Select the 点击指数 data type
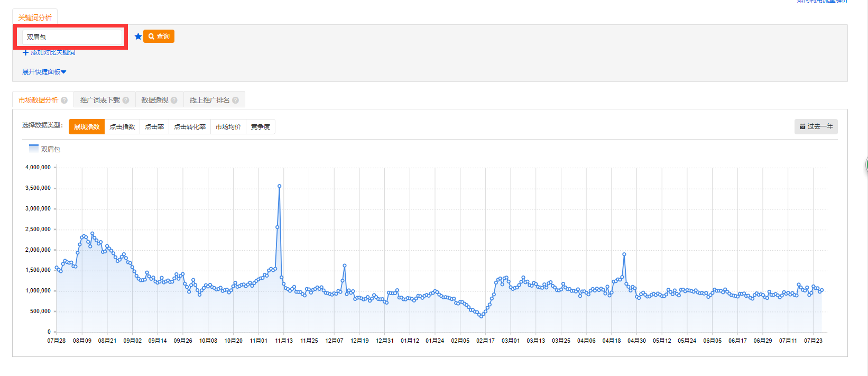 tap(122, 127)
